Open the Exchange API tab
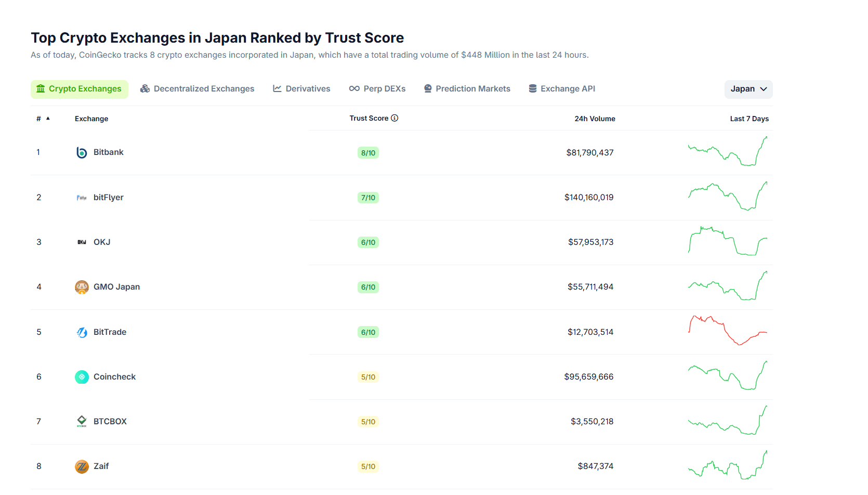 [x=562, y=89]
